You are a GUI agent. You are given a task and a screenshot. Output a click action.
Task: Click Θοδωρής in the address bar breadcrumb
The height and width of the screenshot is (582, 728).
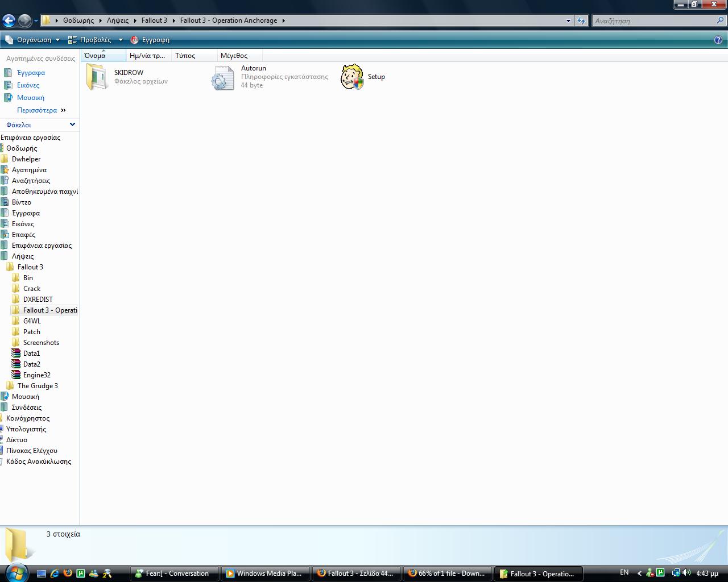(78, 20)
